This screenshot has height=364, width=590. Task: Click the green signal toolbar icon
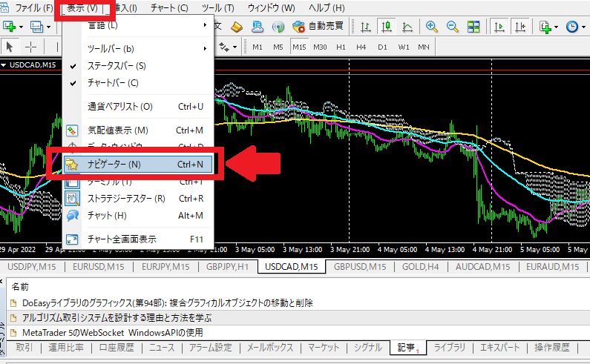click(x=278, y=27)
